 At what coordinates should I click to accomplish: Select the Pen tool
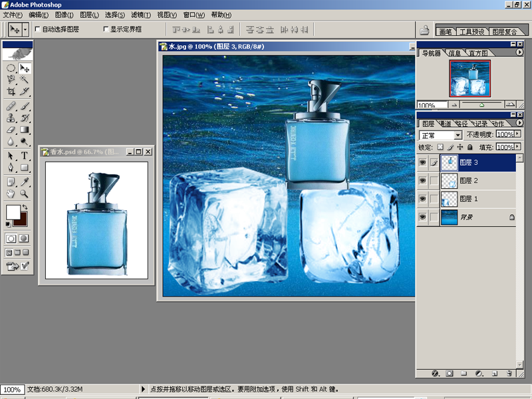click(11, 168)
